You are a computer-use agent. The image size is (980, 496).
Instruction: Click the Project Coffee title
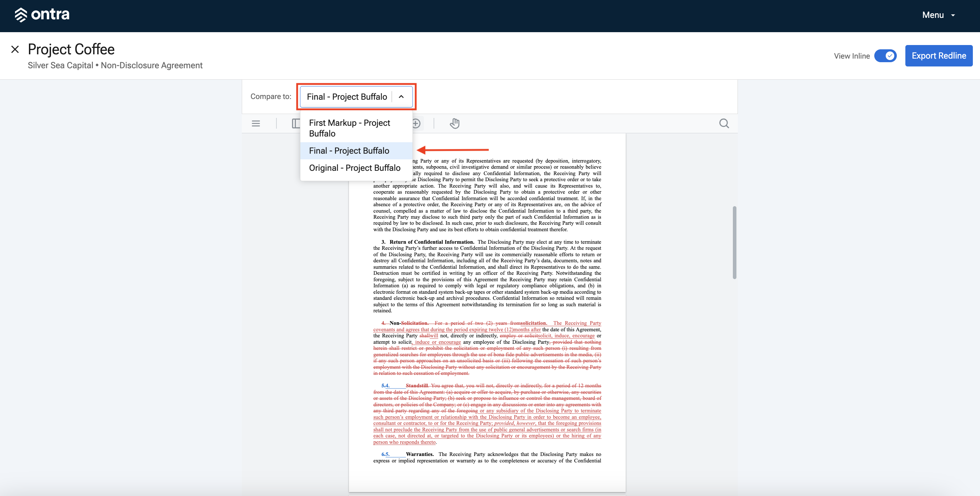tap(71, 49)
